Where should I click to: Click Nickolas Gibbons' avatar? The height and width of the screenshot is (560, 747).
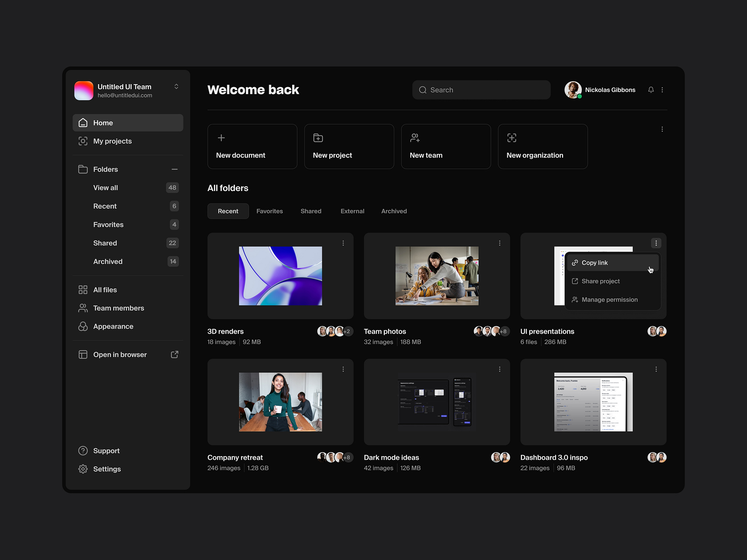tap(573, 90)
